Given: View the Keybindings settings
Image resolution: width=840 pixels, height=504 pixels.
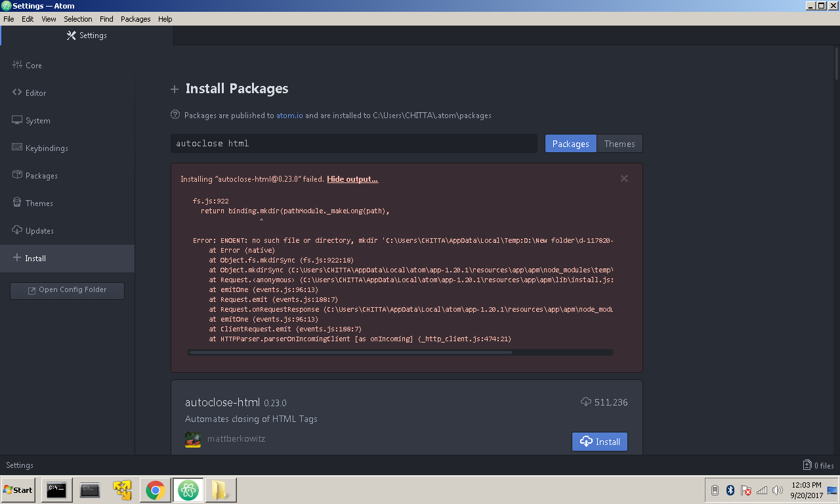Looking at the screenshot, I should pos(46,148).
